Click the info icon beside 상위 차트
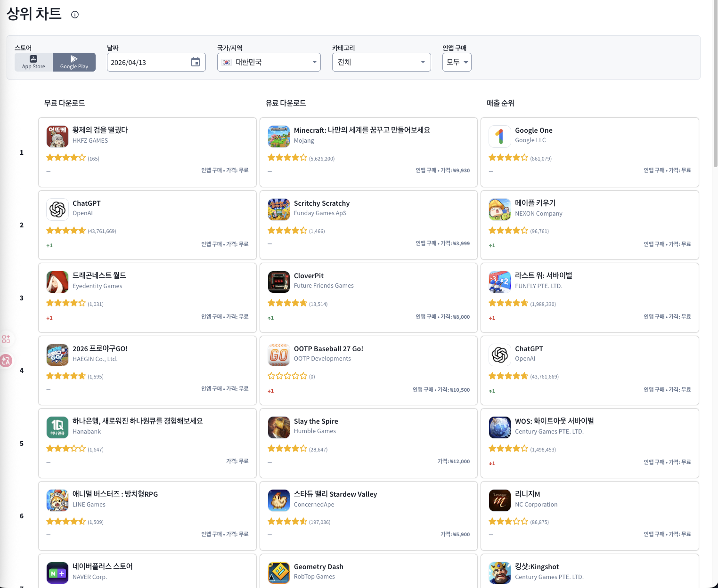The image size is (718, 588). tap(75, 15)
